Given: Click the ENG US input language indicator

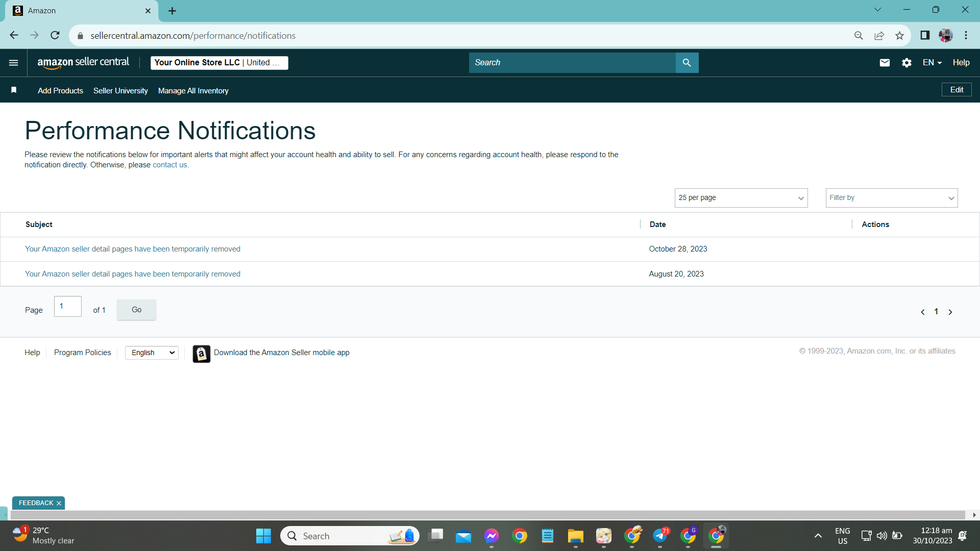Looking at the screenshot, I should [843, 536].
